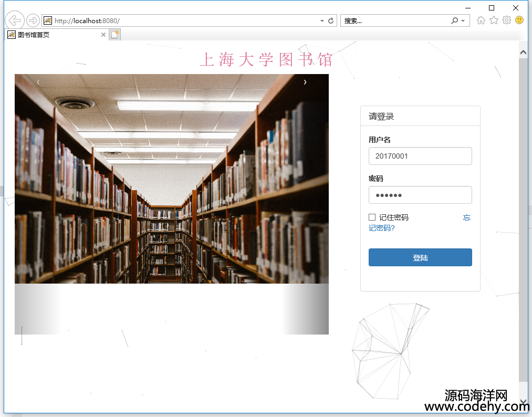
Task: Click the refresh page icon
Action: (x=331, y=20)
